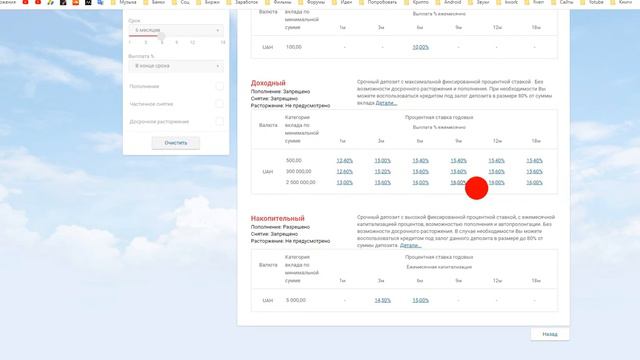
Task: Open Доходный 3м rate for 500,00
Action: point(382,161)
